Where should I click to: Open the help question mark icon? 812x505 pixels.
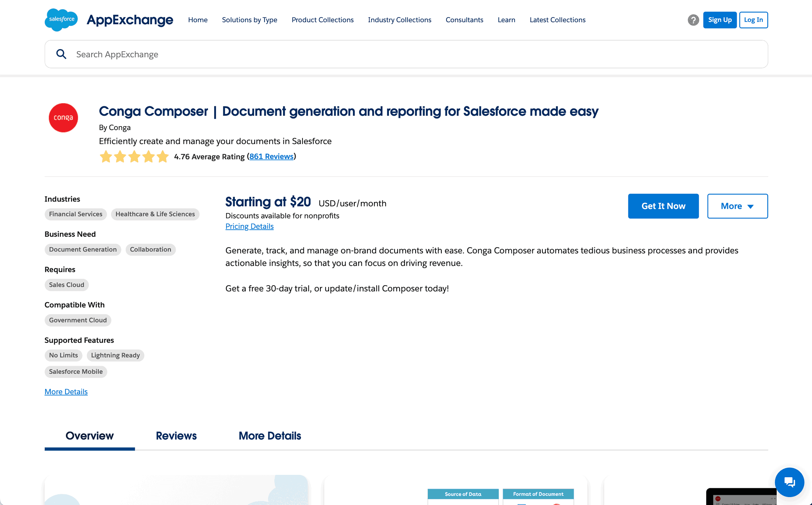693,20
